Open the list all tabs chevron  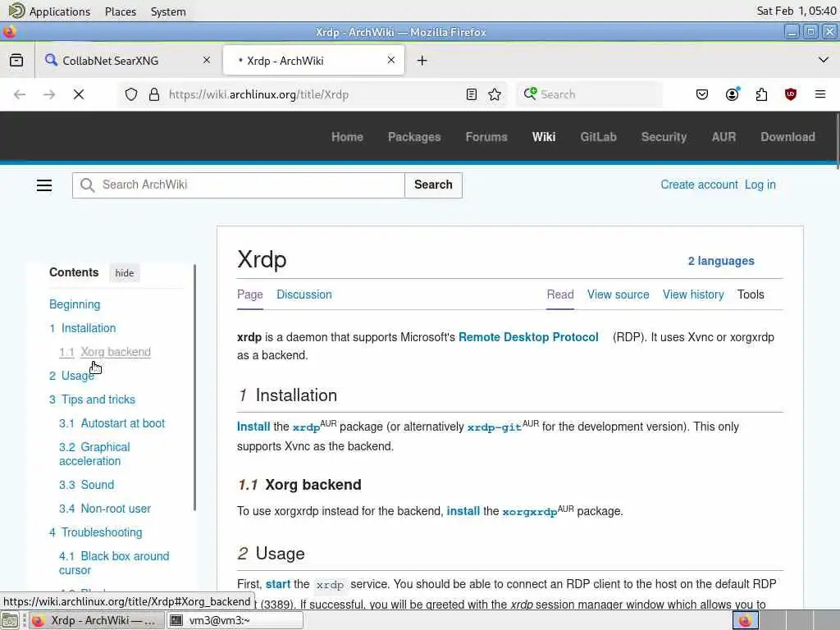click(x=824, y=60)
